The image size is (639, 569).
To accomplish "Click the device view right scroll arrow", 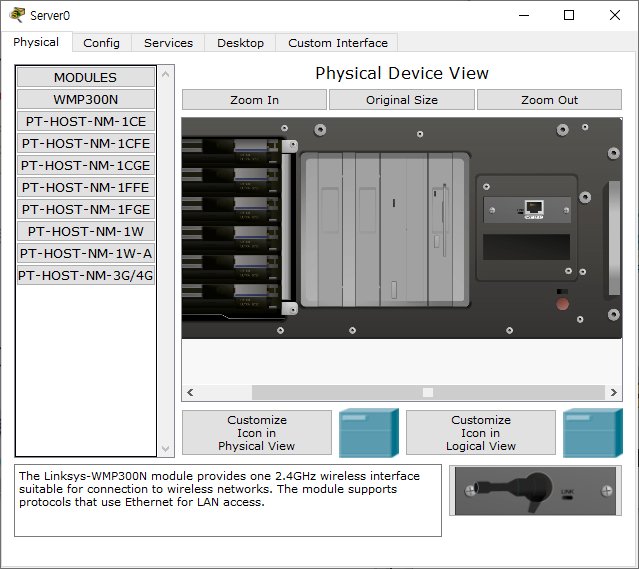I will [614, 393].
